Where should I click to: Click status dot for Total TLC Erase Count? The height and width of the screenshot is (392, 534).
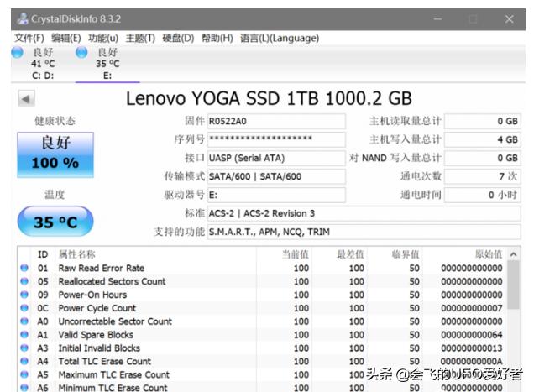[24, 361]
